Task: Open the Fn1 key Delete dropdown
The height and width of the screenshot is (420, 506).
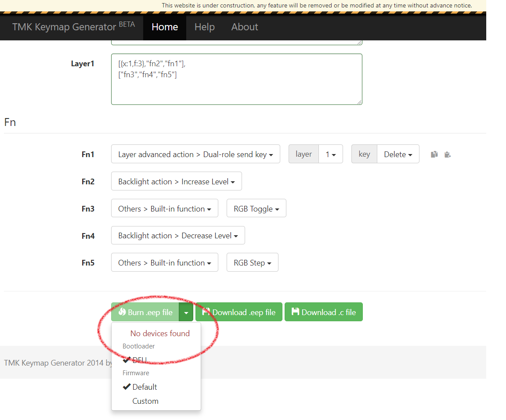Action: [398, 154]
